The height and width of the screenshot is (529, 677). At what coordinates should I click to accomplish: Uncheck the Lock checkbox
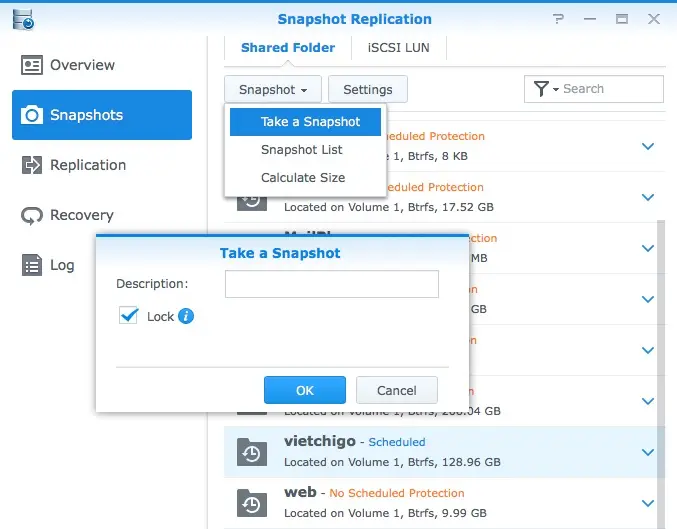click(x=128, y=316)
